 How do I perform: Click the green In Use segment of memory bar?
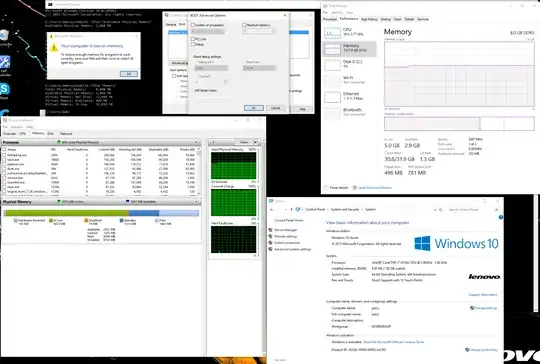click(x=66, y=213)
